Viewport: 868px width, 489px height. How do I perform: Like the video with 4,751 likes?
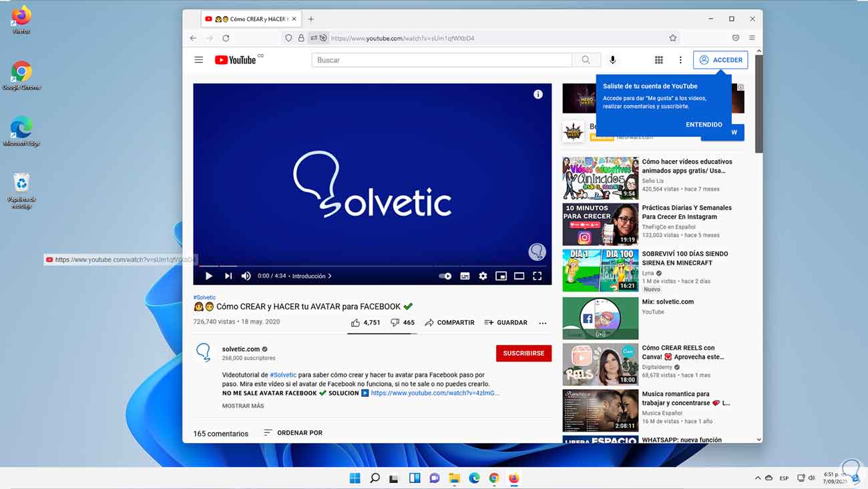tap(365, 322)
